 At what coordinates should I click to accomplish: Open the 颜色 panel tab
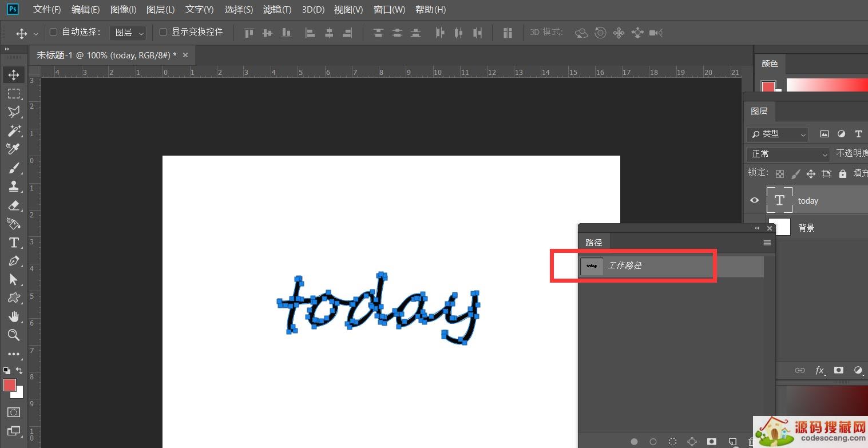pyautogui.click(x=770, y=64)
